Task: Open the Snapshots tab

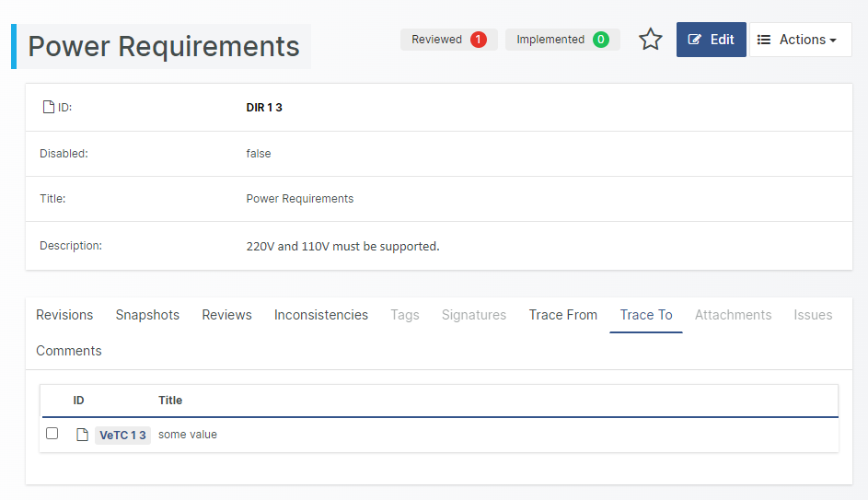Action: (x=147, y=315)
